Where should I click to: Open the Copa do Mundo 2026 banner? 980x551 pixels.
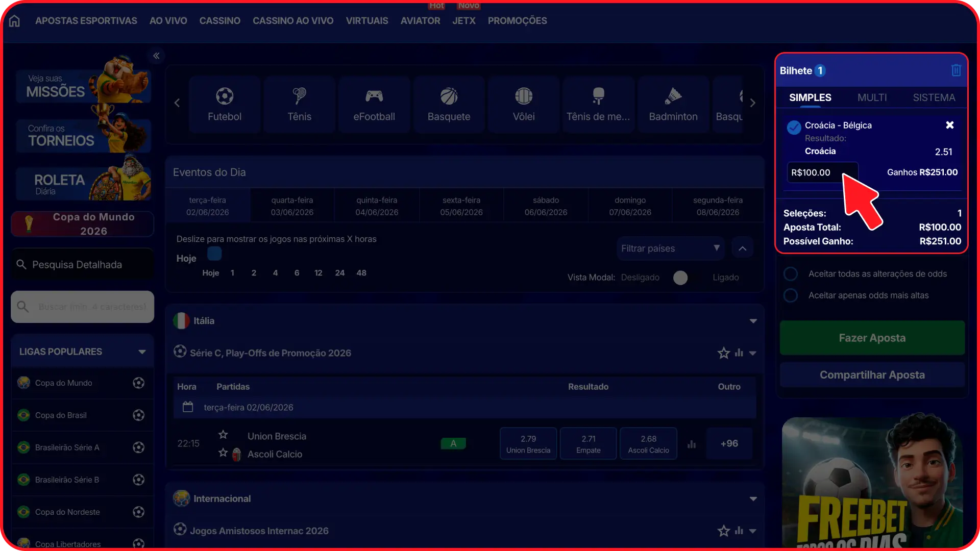click(x=83, y=224)
